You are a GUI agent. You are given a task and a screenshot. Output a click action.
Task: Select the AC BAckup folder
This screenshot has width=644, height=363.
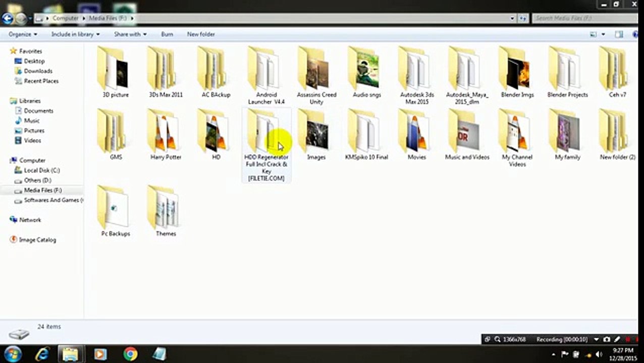216,72
